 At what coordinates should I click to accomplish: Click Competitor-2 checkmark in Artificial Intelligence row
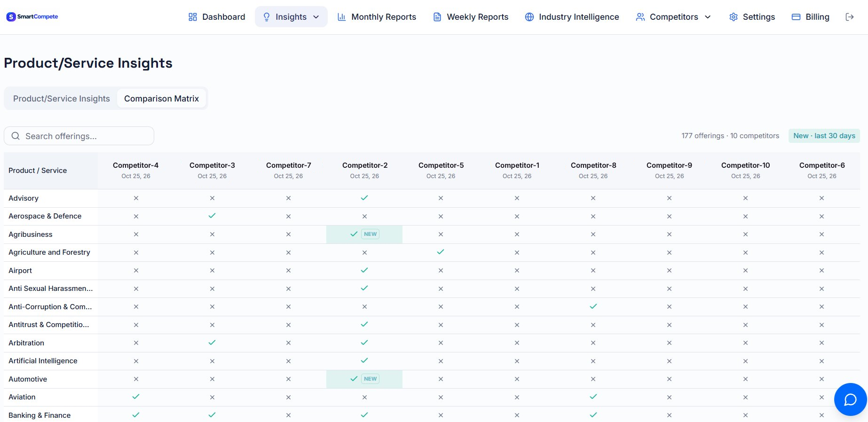pyautogui.click(x=364, y=360)
